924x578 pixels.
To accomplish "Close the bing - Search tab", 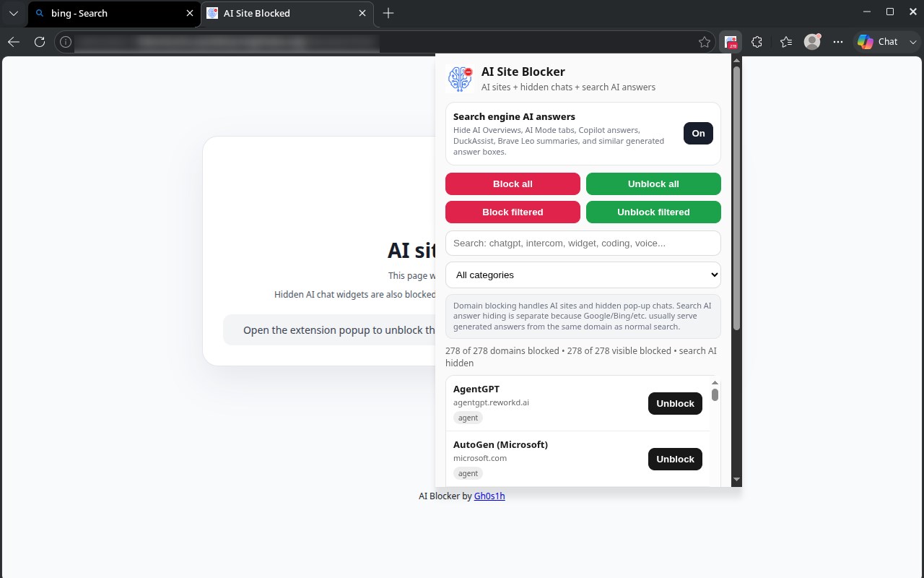I will (190, 13).
